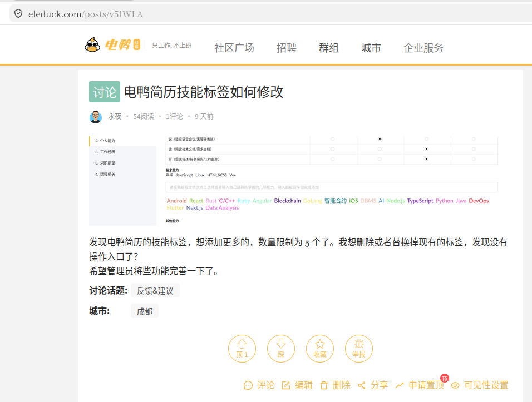
Task: Click the URL address bar text
Action: coord(86,14)
